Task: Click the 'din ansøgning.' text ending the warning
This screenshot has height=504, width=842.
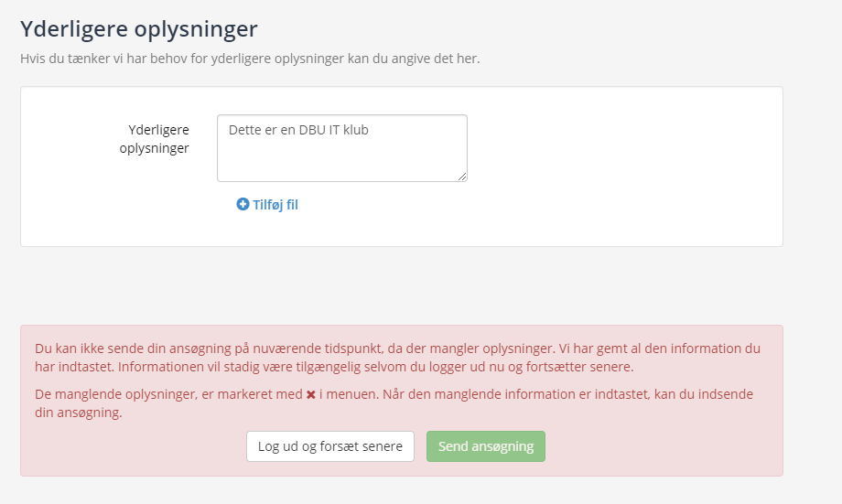Action: (79, 413)
